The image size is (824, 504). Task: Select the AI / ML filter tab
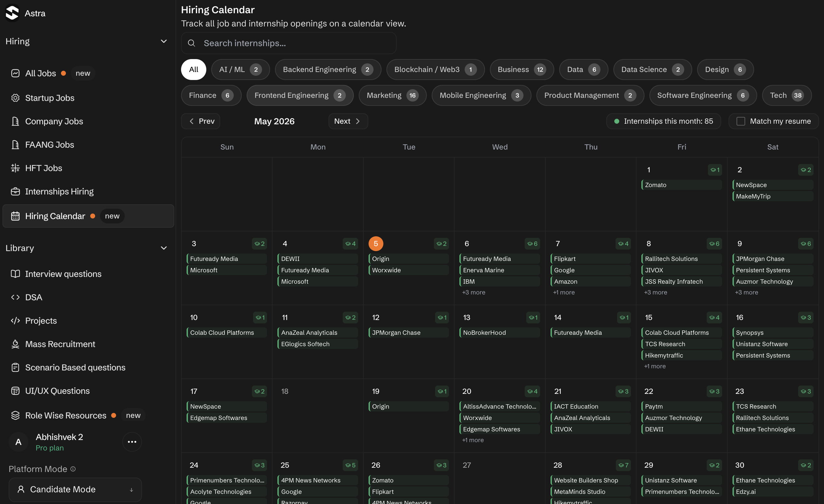[x=240, y=70]
